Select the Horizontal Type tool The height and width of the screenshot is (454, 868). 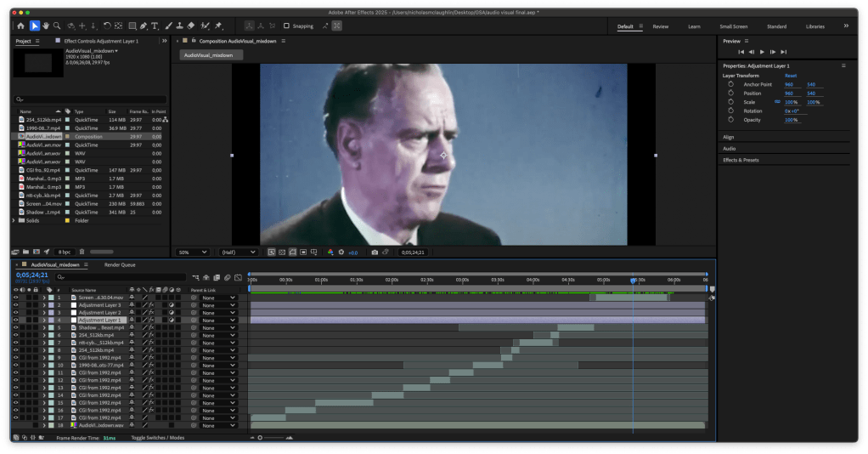pyautogui.click(x=155, y=26)
